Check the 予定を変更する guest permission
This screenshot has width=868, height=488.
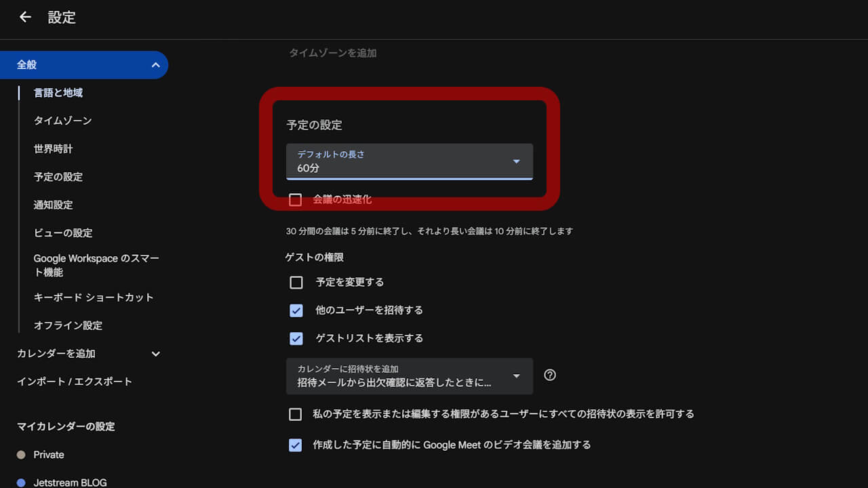296,283
